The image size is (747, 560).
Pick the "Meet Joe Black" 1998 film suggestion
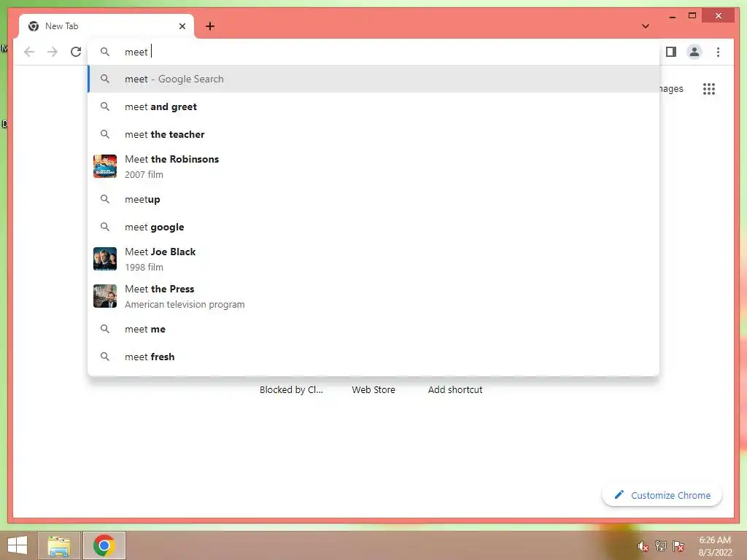pyautogui.click(x=373, y=259)
